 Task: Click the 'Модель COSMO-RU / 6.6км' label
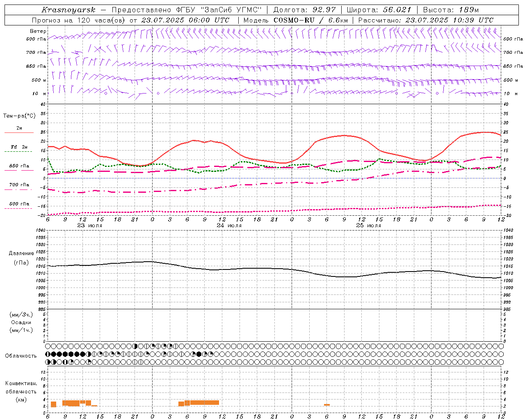point(295,20)
